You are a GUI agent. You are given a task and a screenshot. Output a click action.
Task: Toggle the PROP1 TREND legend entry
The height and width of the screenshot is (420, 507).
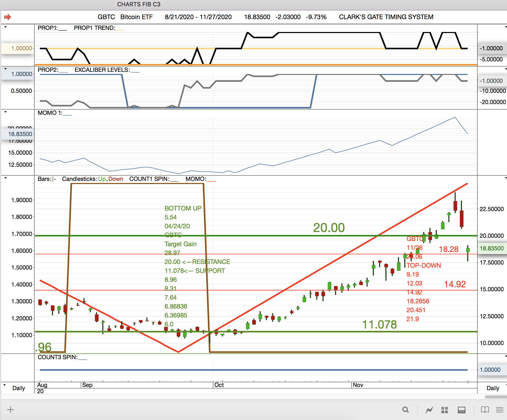tap(94, 28)
